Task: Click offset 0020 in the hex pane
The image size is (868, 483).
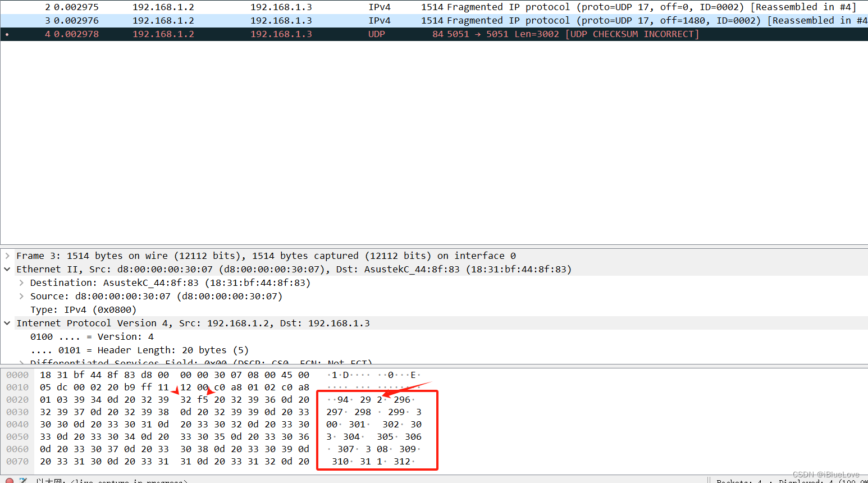Action: click(17, 399)
